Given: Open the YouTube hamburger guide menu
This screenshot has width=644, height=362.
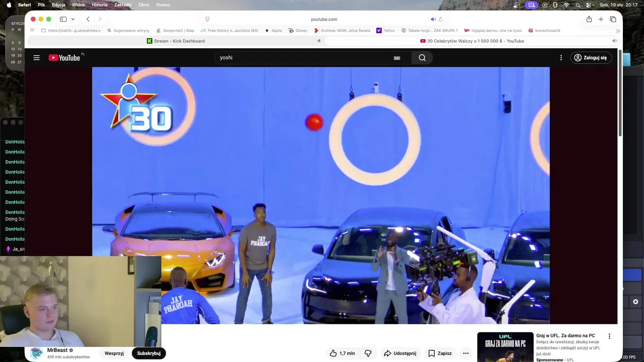Looking at the screenshot, I should (x=36, y=58).
